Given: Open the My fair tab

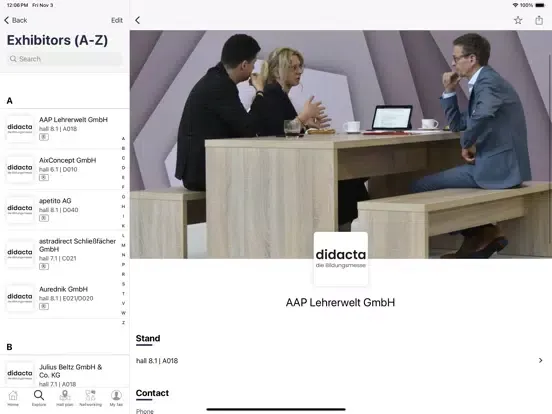Looking at the screenshot, I should (116, 398).
